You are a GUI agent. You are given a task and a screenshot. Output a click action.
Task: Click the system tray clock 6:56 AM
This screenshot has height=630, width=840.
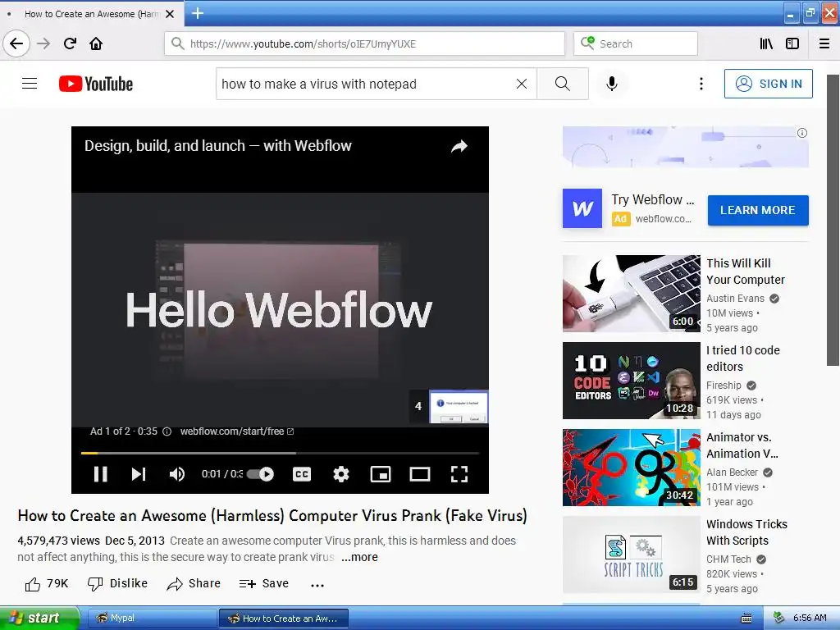pos(810,618)
